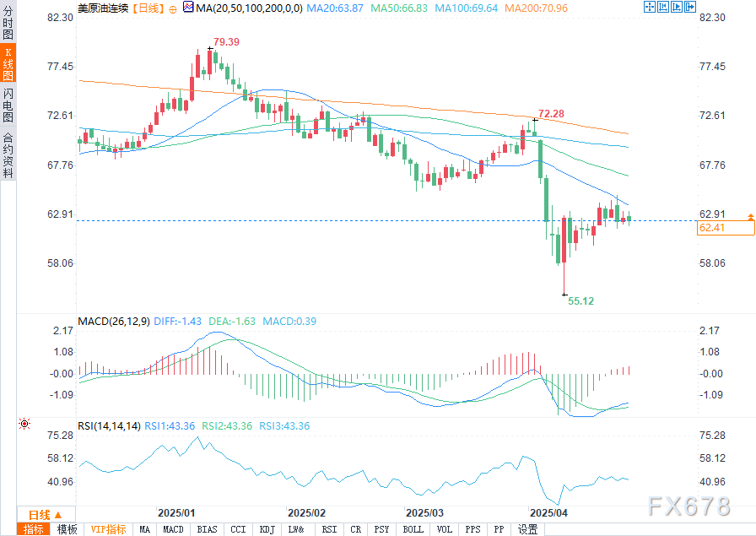Click the 2025/02 date marker on timeline

pos(306,512)
